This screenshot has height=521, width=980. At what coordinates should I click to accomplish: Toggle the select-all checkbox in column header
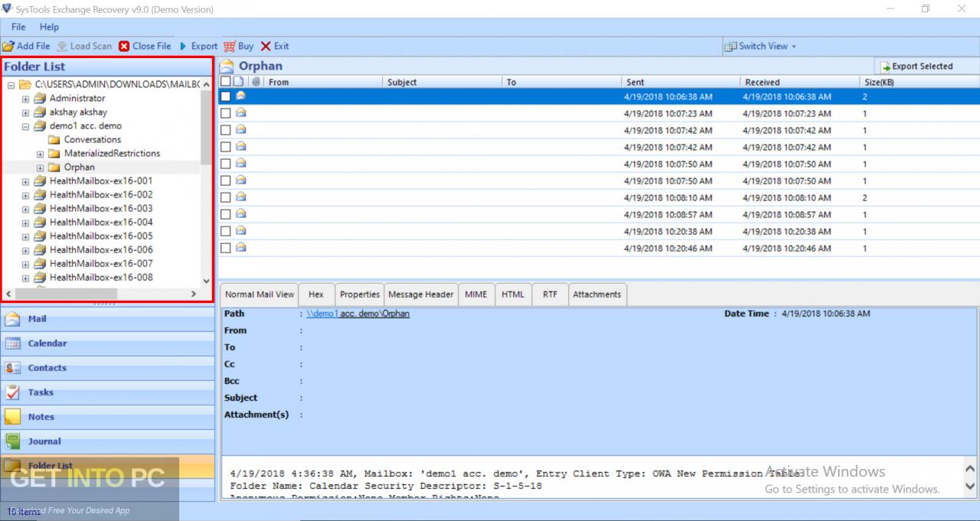click(225, 82)
